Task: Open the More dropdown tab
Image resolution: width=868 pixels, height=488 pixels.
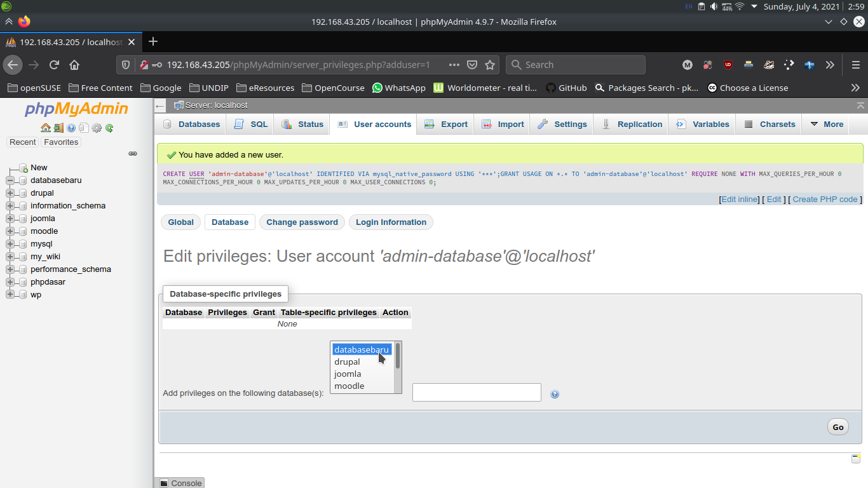Action: tap(827, 125)
